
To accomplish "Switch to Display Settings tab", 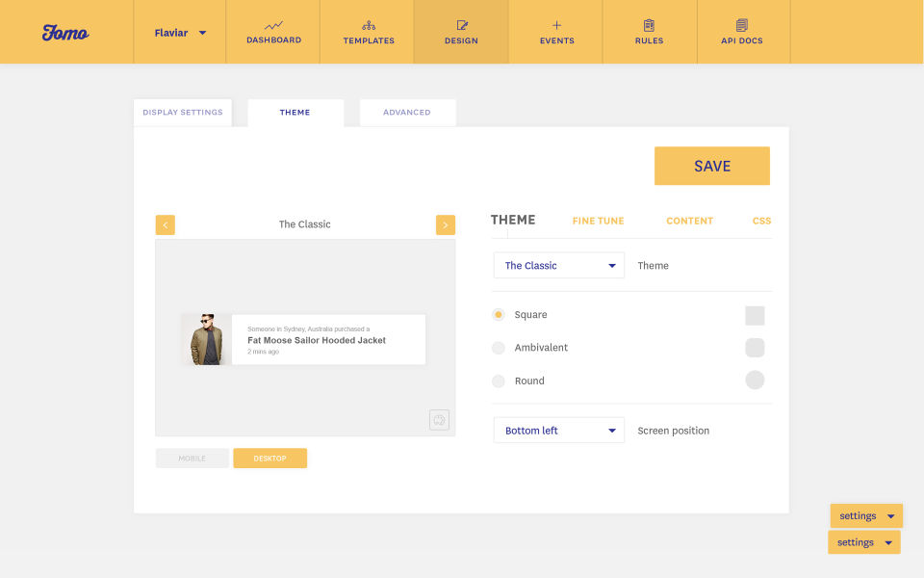I will click(x=183, y=112).
